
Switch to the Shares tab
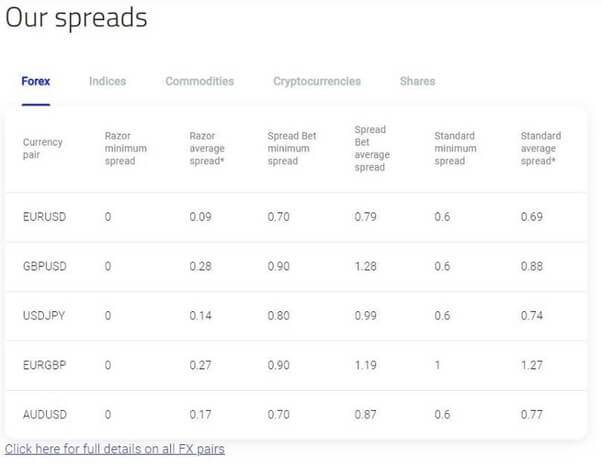(417, 81)
